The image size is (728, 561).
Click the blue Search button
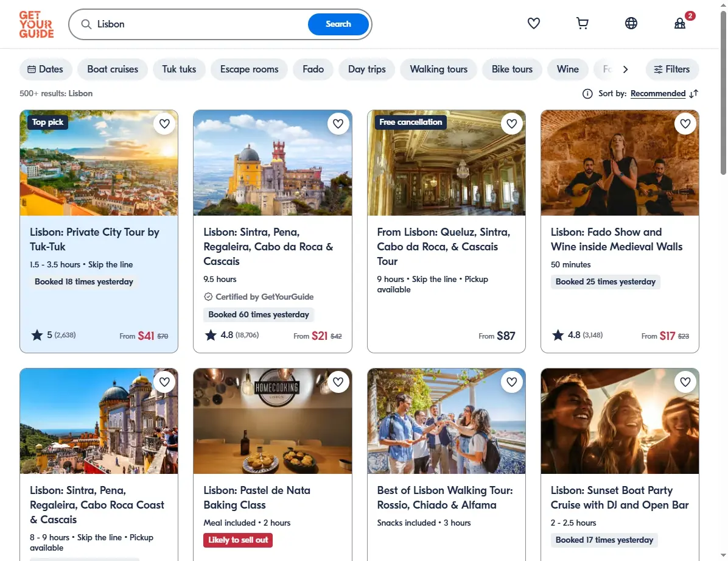(x=338, y=24)
